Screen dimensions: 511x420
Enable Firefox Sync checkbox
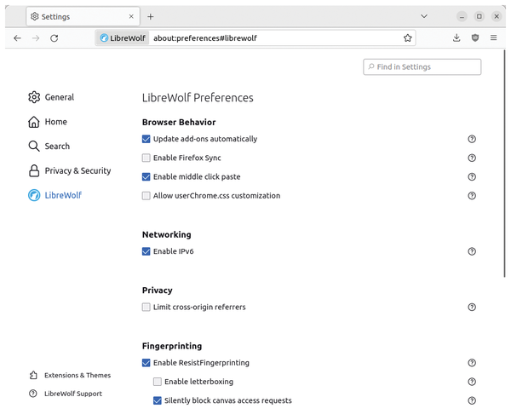(146, 158)
